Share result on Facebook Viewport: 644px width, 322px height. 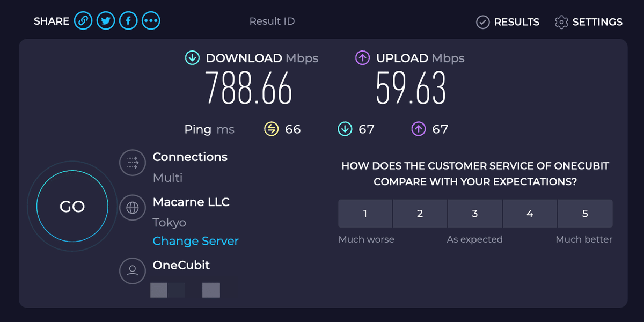click(x=128, y=21)
